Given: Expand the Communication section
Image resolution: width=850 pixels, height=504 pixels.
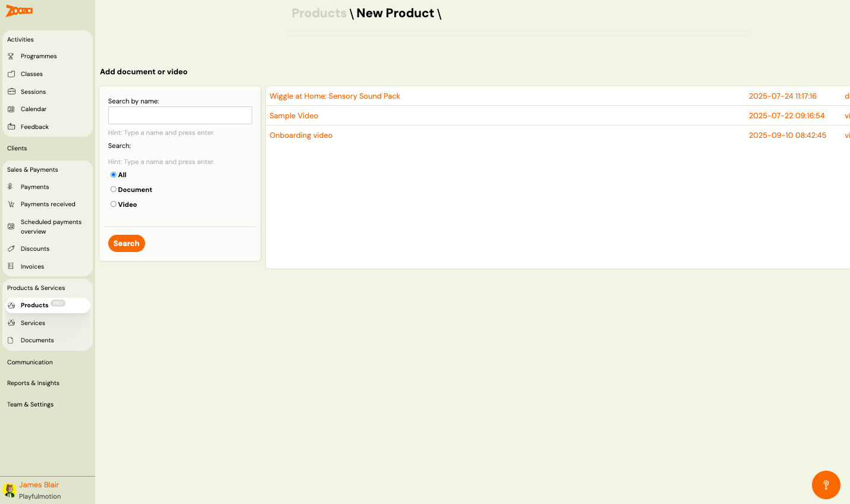Looking at the screenshot, I should click(30, 362).
